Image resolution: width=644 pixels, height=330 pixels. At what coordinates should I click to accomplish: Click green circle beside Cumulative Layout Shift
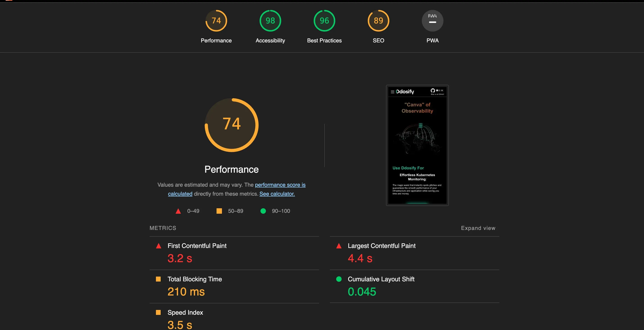tap(339, 279)
